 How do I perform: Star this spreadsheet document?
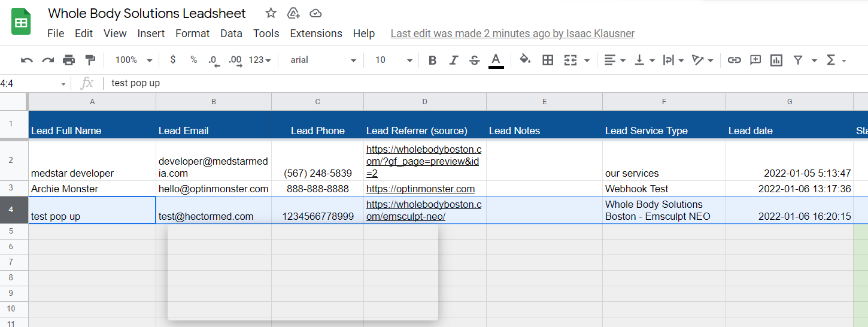[x=271, y=13]
